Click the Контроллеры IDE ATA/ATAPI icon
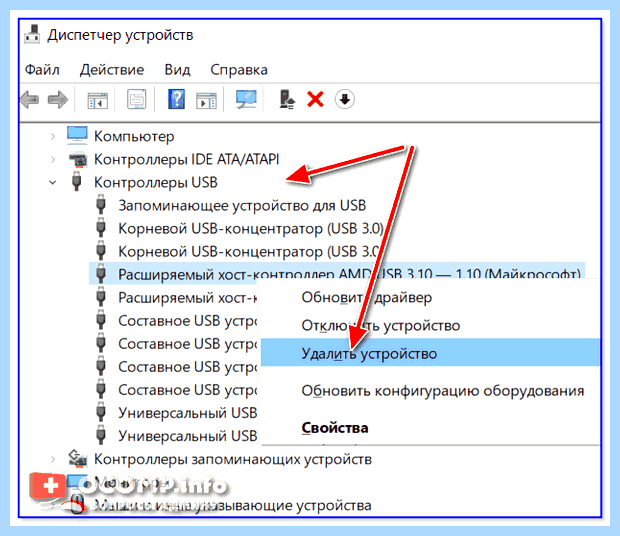 tap(78, 159)
